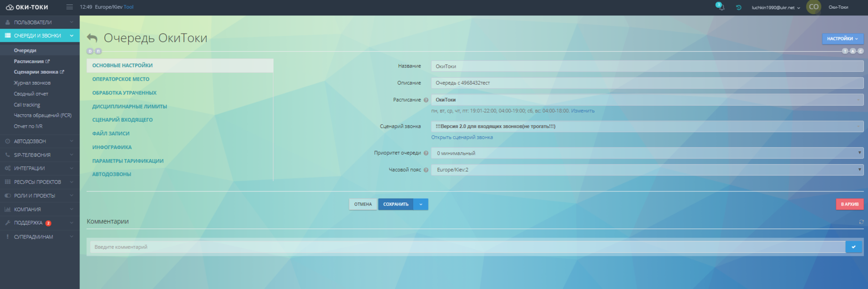Refresh comments using the reload icon
868x289 pixels.
pos(861,222)
